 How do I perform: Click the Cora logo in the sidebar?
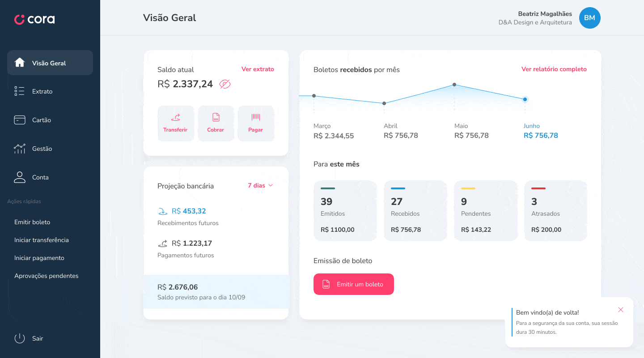(34, 19)
